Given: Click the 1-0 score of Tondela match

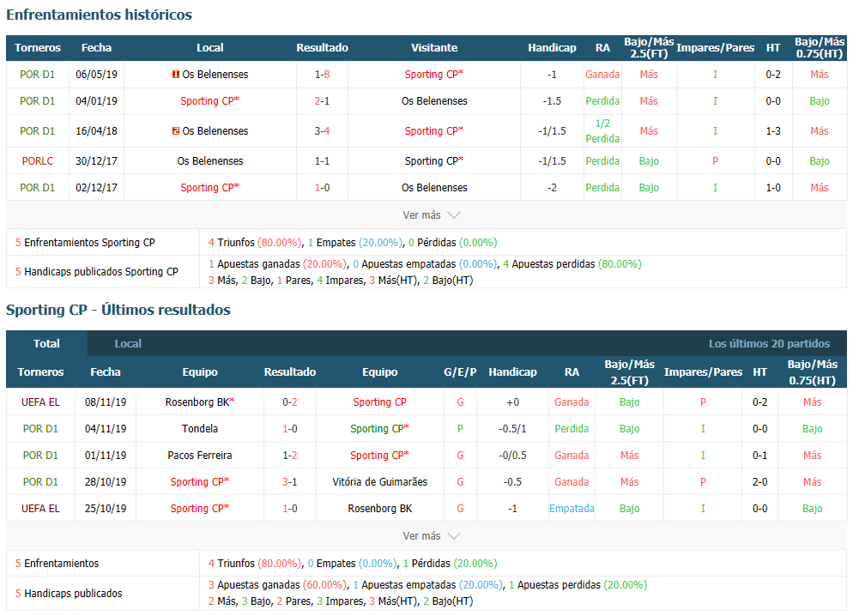Looking at the screenshot, I should (290, 428).
